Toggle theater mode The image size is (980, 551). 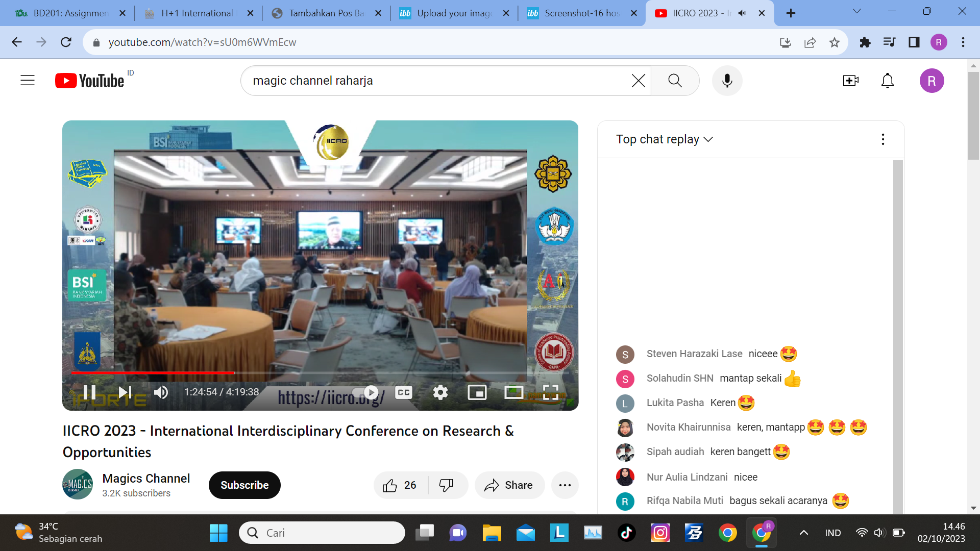pos(513,392)
